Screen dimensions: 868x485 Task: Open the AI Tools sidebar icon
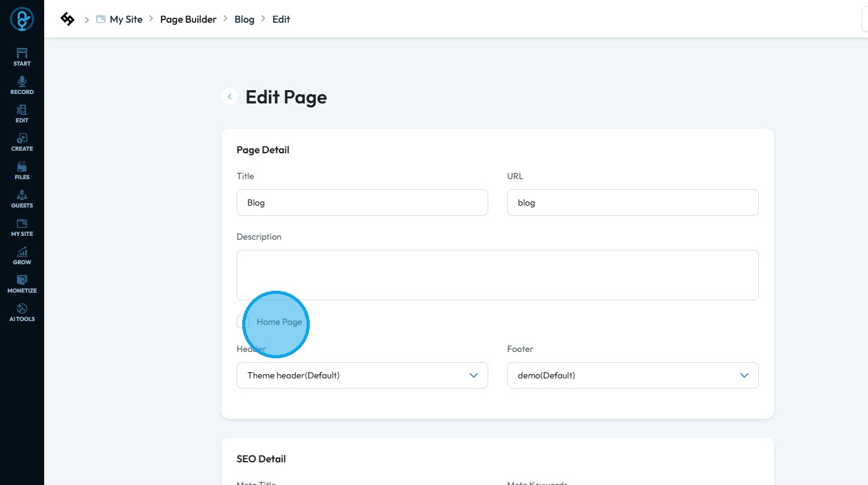coord(22,312)
